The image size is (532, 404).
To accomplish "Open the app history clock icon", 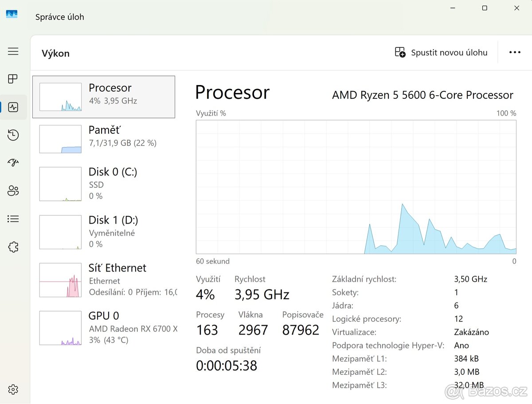I will [x=13, y=135].
